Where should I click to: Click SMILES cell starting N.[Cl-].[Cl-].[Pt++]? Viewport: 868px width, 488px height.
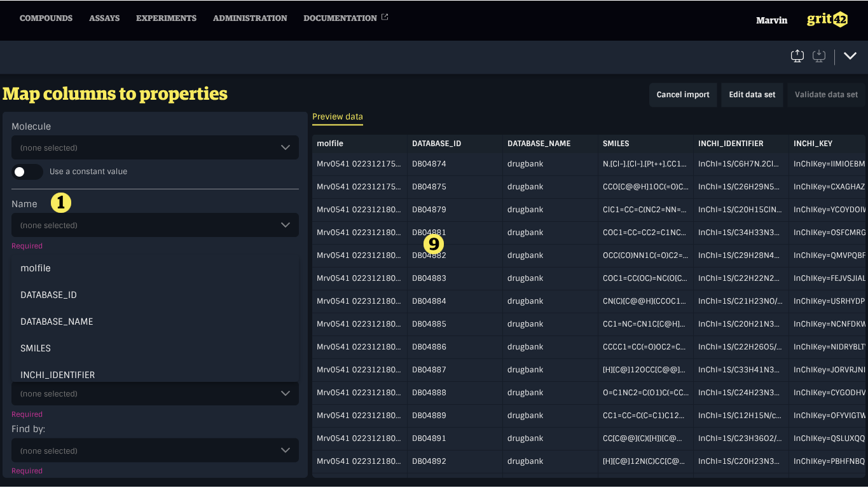tap(645, 164)
